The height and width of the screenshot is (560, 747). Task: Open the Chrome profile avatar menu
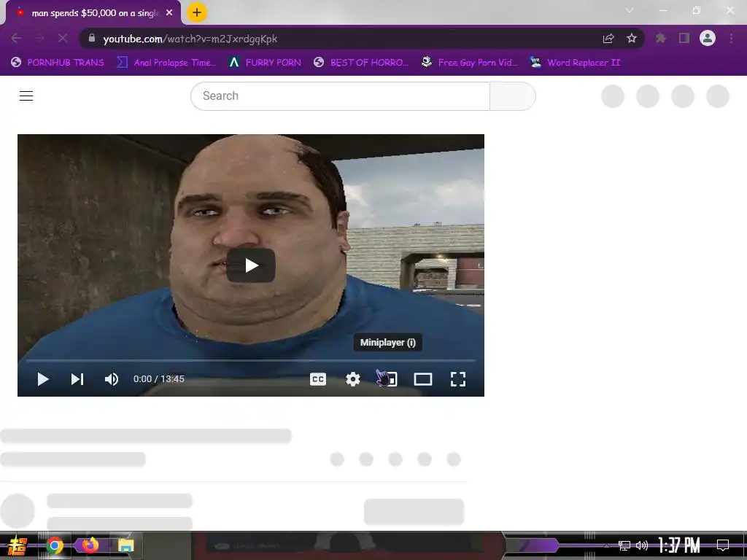tap(708, 38)
